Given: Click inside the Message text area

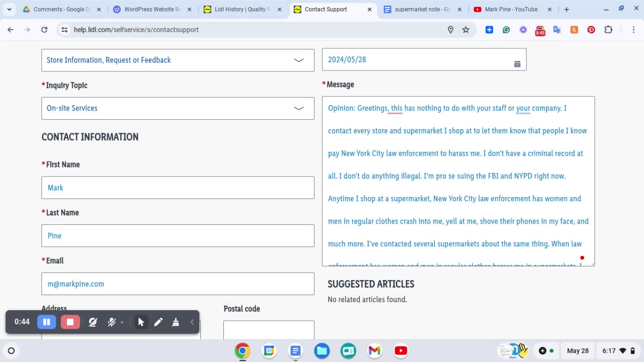Looking at the screenshot, I should click(x=458, y=181).
